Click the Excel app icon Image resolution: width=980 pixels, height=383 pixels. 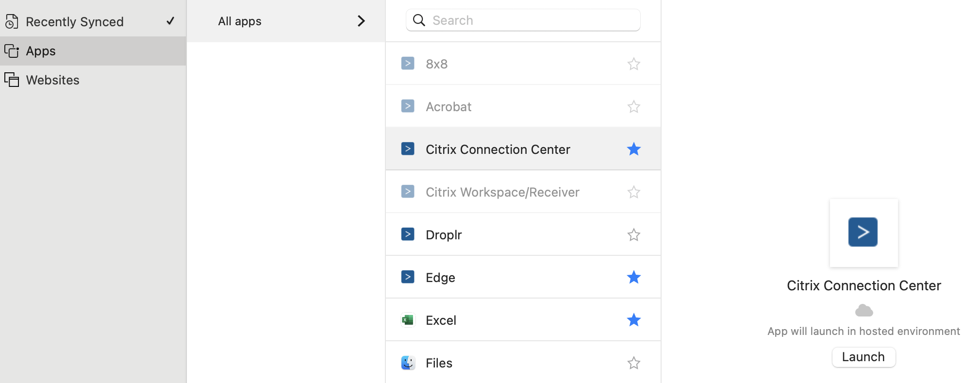click(x=408, y=320)
